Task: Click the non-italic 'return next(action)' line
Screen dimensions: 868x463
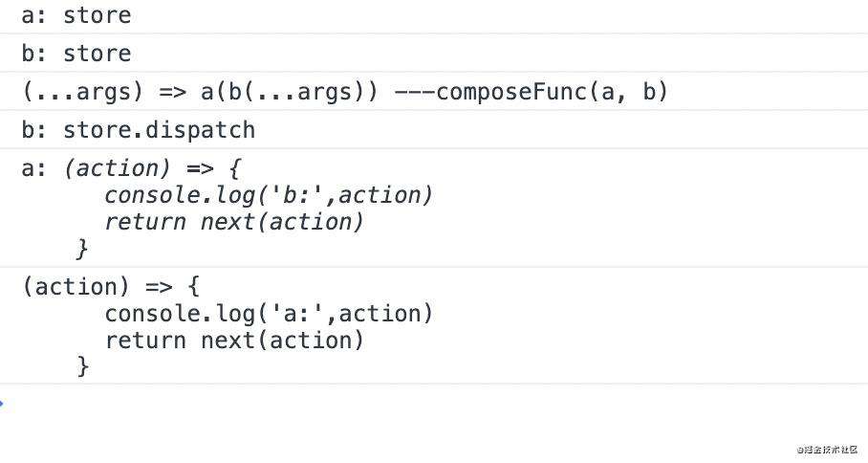Action: pyautogui.click(x=234, y=340)
